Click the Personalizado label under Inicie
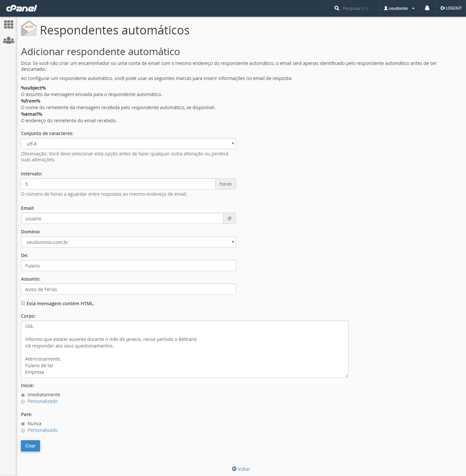 pyautogui.click(x=43, y=401)
